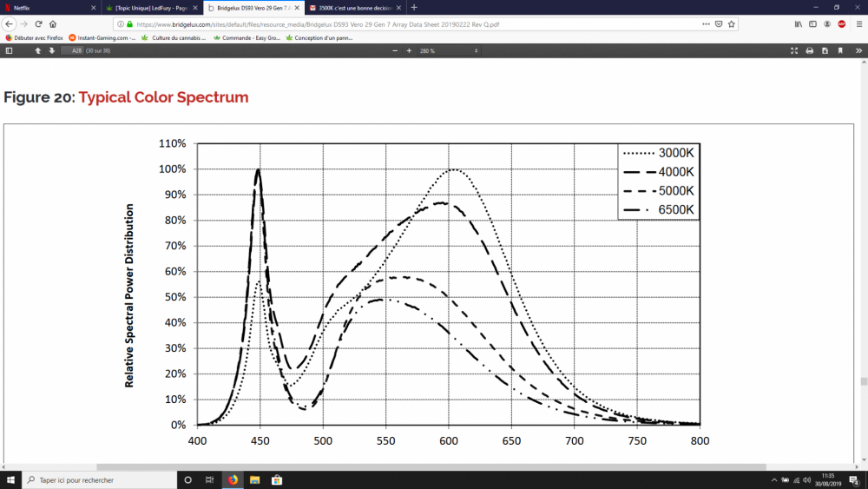
Task: Open Débuter avec Firefox bookmark
Action: tap(34, 37)
